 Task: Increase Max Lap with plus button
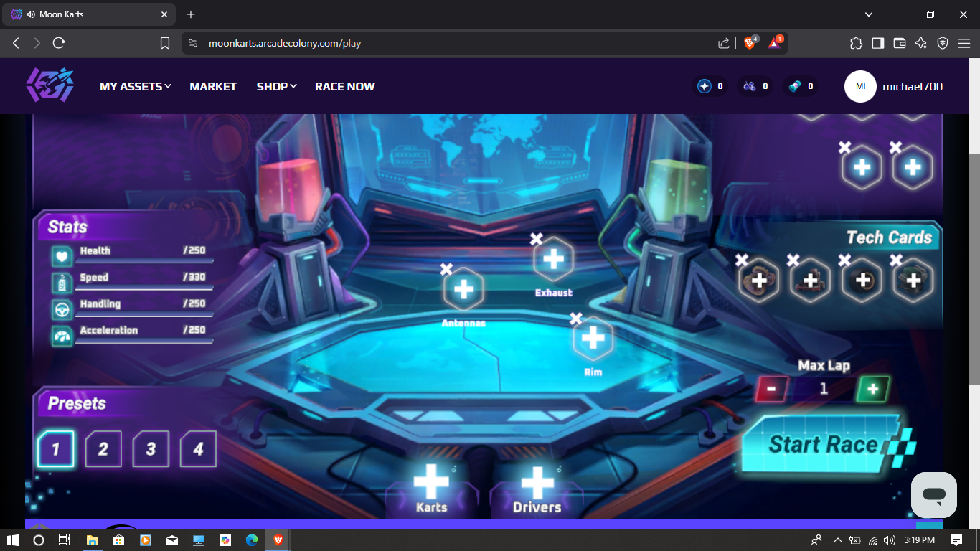click(x=873, y=389)
